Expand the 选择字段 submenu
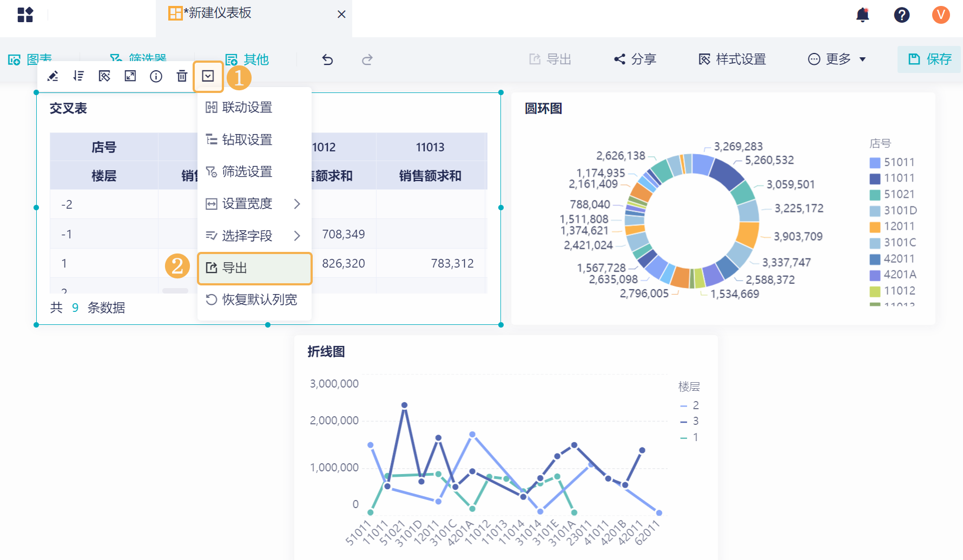Image resolution: width=963 pixels, height=560 pixels. [254, 236]
